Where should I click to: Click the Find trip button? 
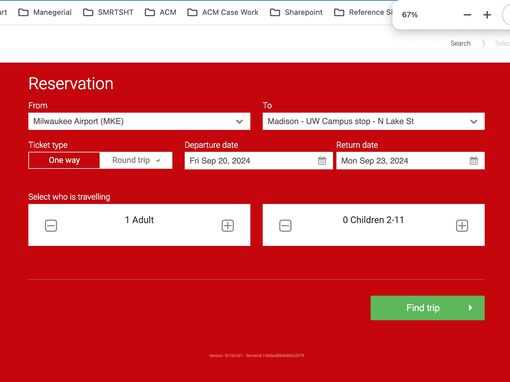coord(428,308)
